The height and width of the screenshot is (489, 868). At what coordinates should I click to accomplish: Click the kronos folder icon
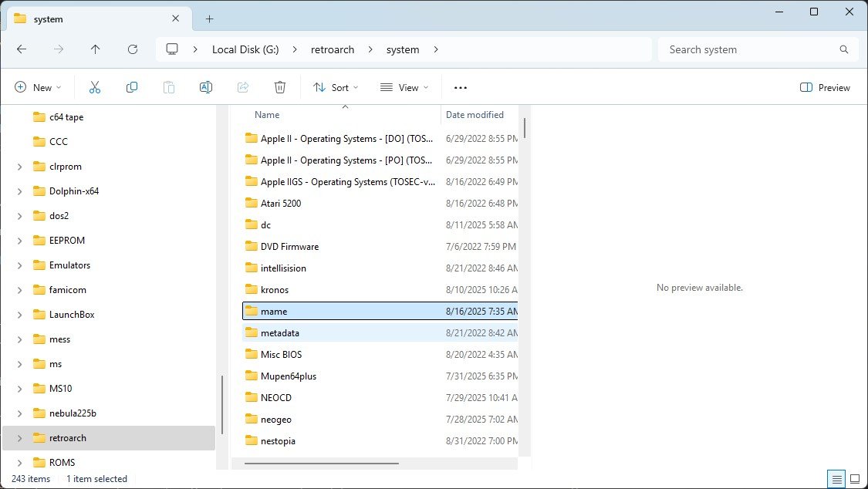pyautogui.click(x=252, y=289)
